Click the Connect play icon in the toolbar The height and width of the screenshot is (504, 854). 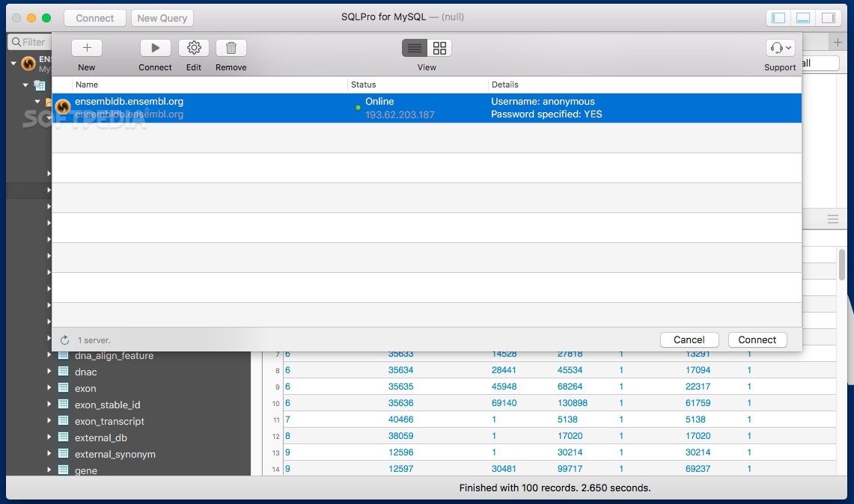tap(155, 47)
